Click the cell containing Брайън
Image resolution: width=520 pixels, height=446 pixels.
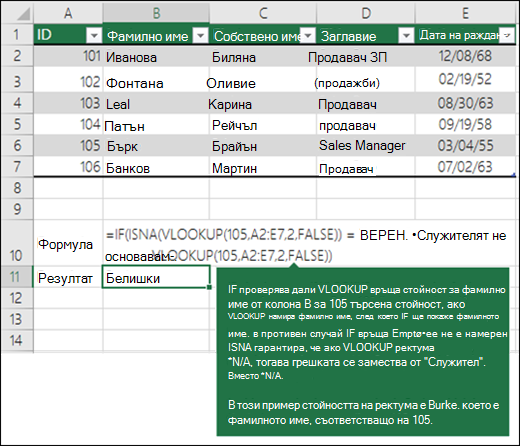(x=263, y=146)
